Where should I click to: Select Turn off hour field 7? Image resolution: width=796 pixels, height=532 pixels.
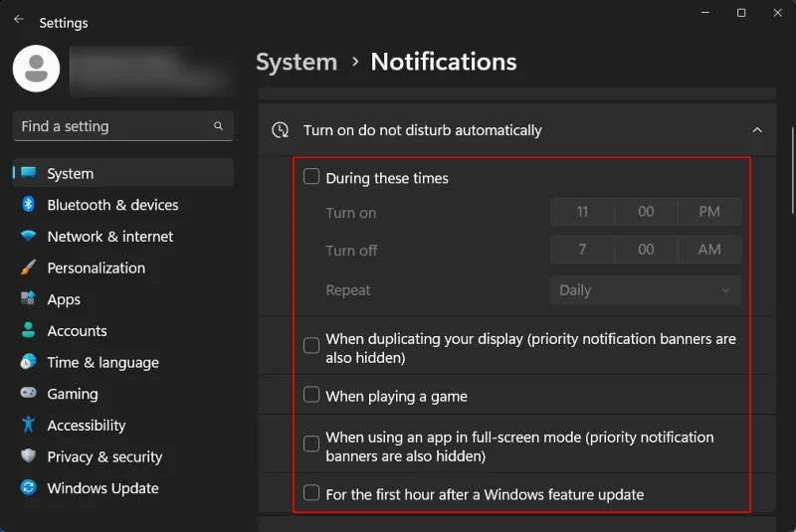(582, 250)
